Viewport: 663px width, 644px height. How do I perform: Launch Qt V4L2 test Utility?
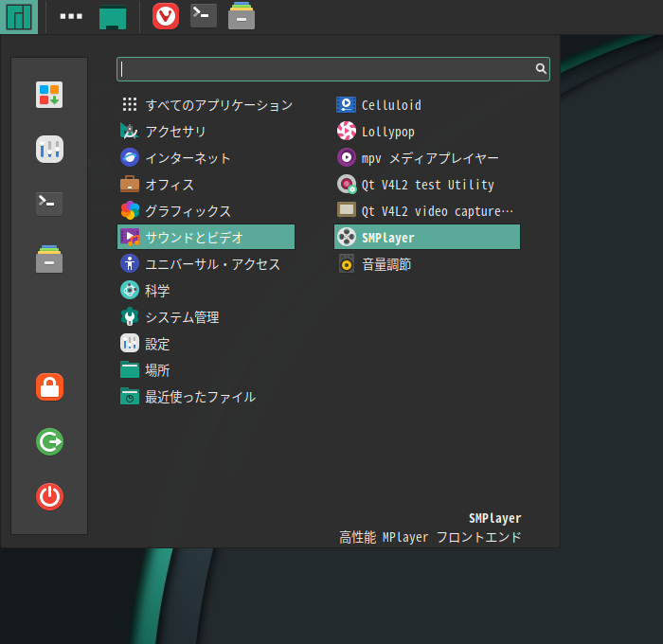427,185
